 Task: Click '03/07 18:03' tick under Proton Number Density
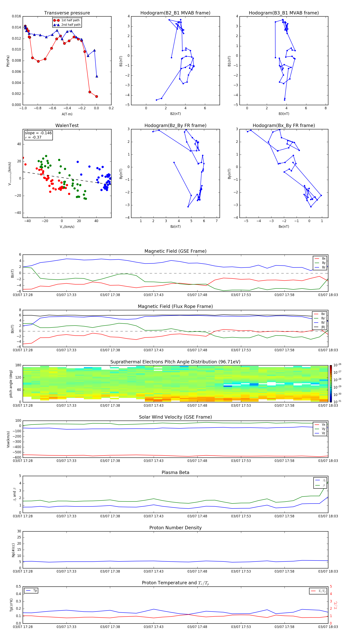tap(328, 571)
